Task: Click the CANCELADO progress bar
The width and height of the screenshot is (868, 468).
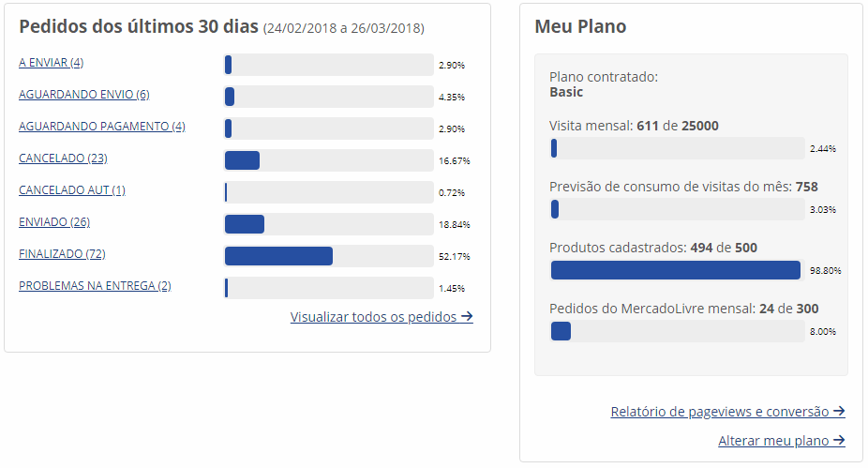Action: pyautogui.click(x=328, y=160)
